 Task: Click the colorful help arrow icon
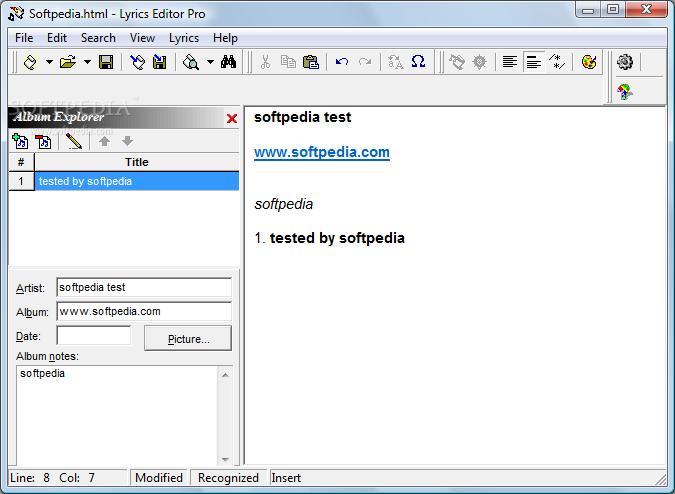[x=625, y=92]
